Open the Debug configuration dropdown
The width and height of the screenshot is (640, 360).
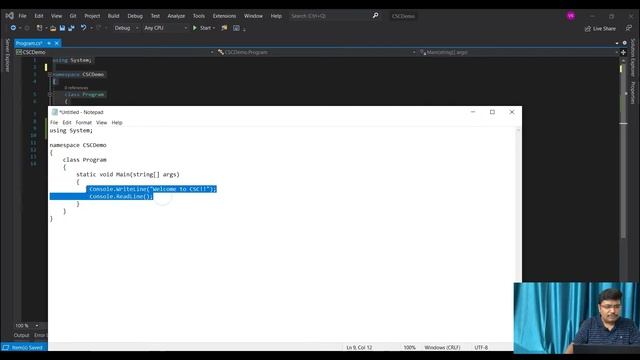126,28
